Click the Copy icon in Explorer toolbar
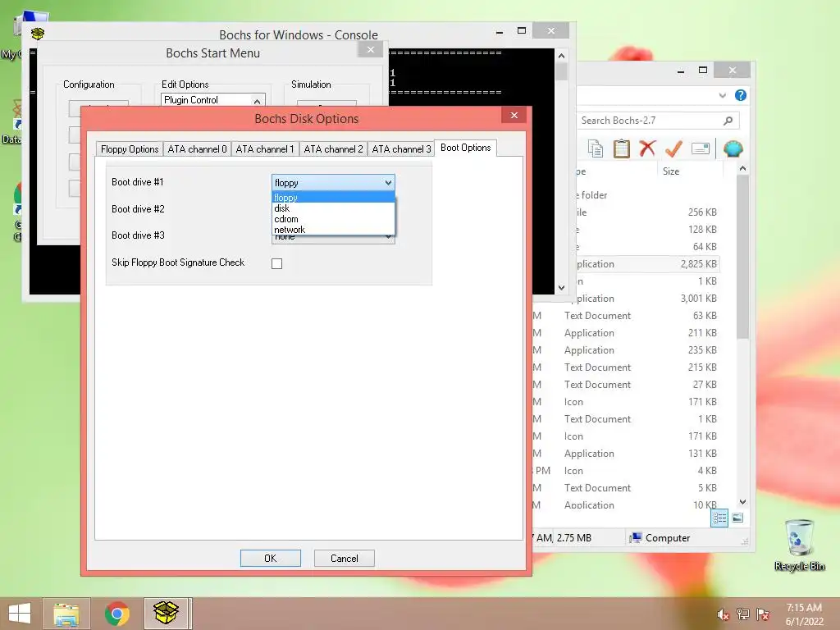Screen dimensions: 840x630 click(596, 148)
